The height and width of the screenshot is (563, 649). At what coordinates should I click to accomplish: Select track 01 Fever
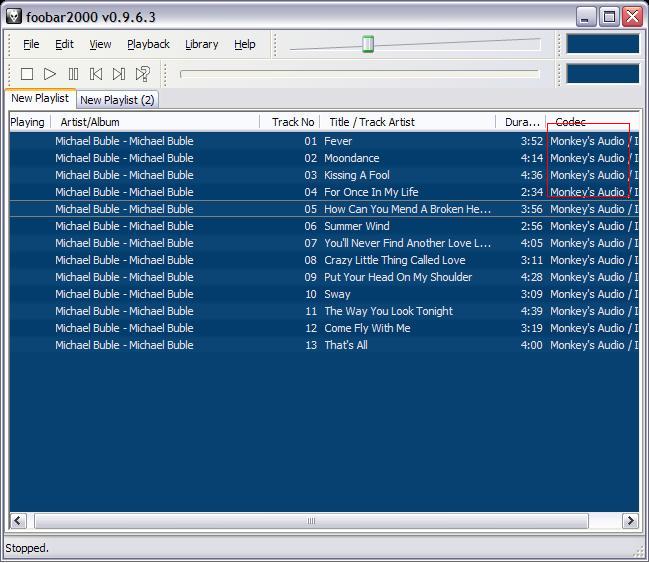[324, 141]
